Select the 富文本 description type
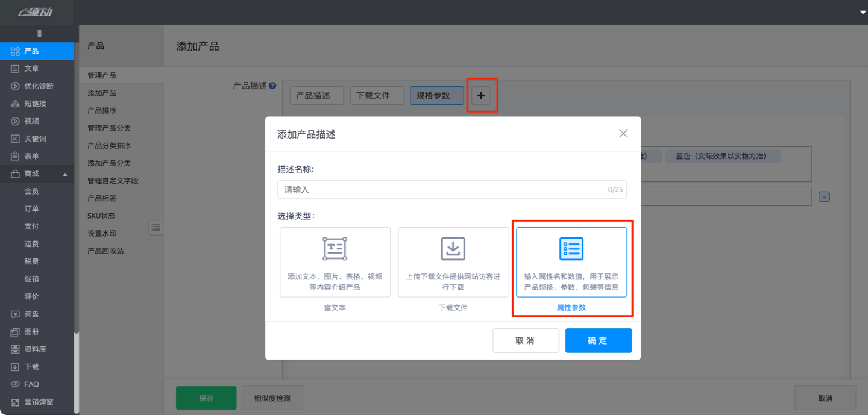868x415 pixels. (x=335, y=262)
